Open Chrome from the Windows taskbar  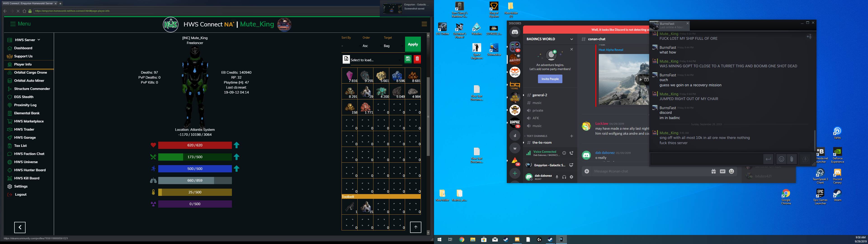[462, 240]
